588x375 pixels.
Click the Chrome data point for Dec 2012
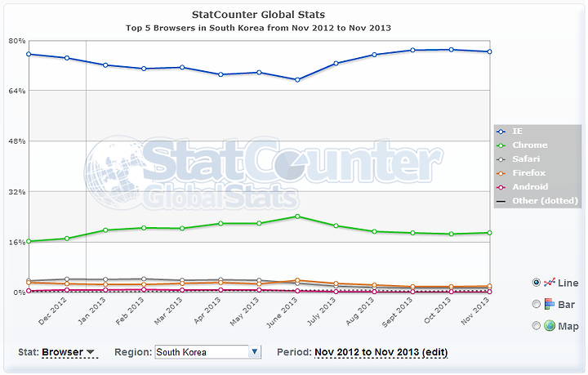pos(67,239)
